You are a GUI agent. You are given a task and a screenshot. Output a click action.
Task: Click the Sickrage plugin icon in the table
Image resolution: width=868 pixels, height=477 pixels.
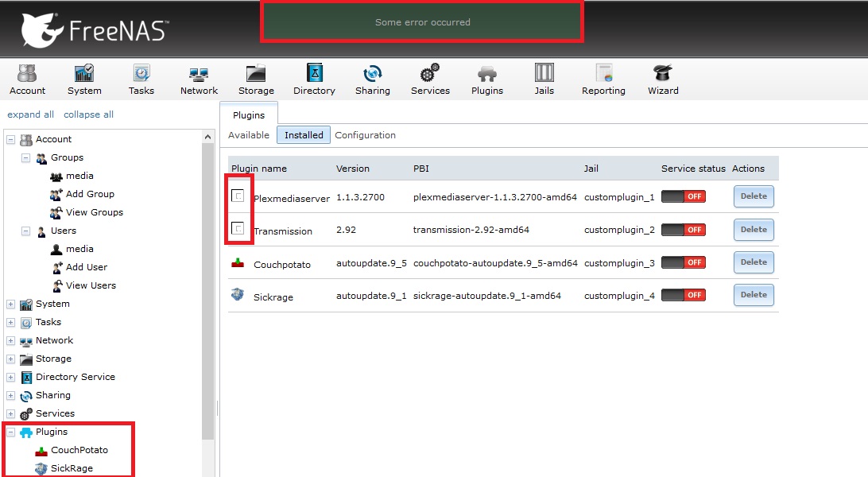pos(238,294)
